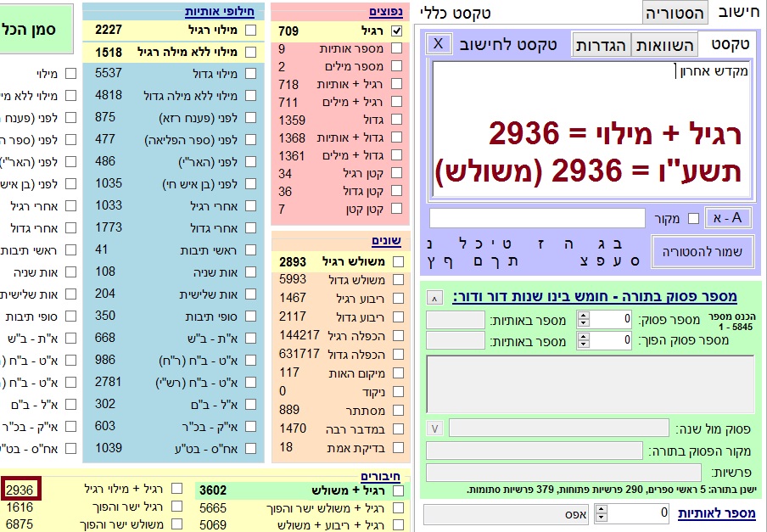Enable the מקור checkbox

[x=693, y=219]
